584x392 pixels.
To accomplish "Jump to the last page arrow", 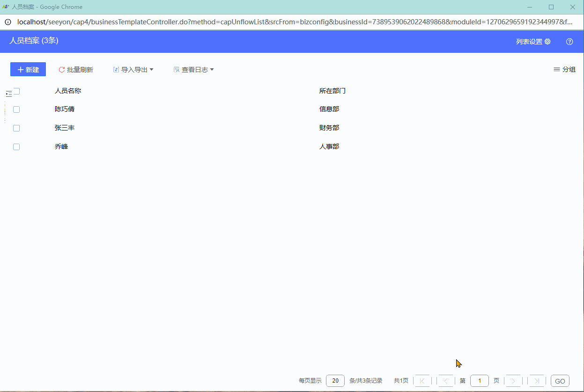I will pyautogui.click(x=537, y=381).
